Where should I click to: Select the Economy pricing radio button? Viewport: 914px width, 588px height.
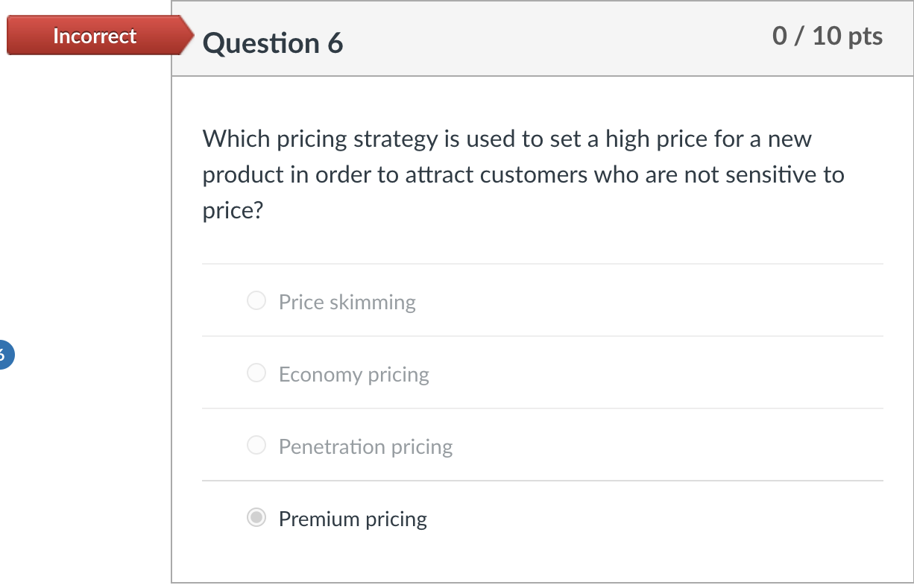point(256,373)
